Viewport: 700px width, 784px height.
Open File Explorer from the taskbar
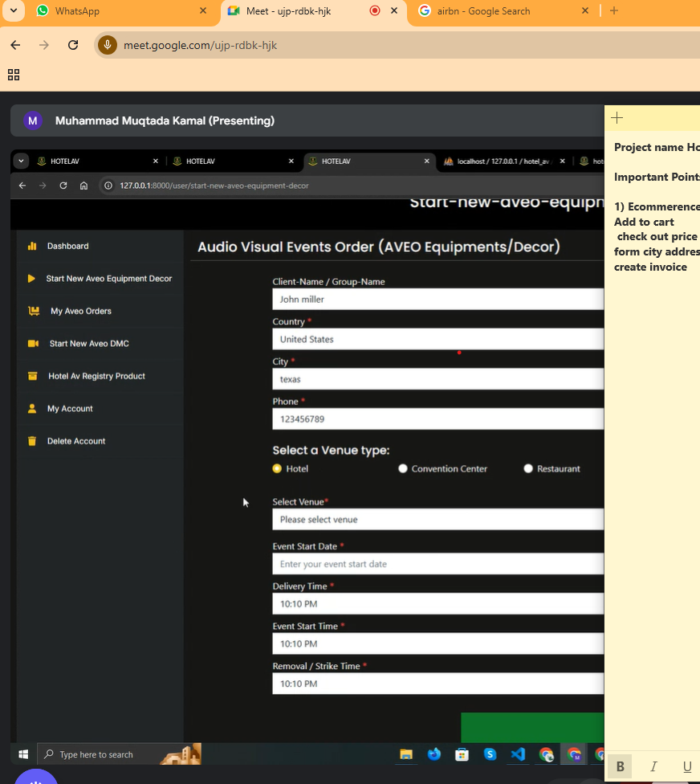click(x=406, y=754)
